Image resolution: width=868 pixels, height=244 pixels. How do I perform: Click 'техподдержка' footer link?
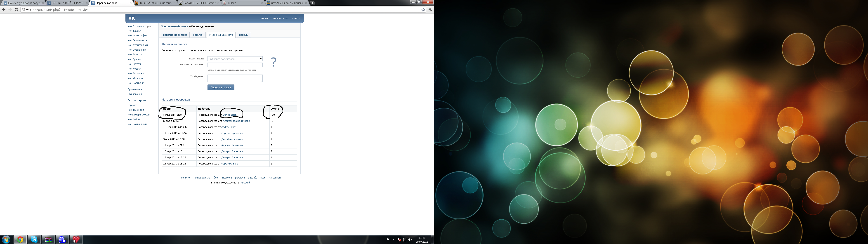[201, 178]
